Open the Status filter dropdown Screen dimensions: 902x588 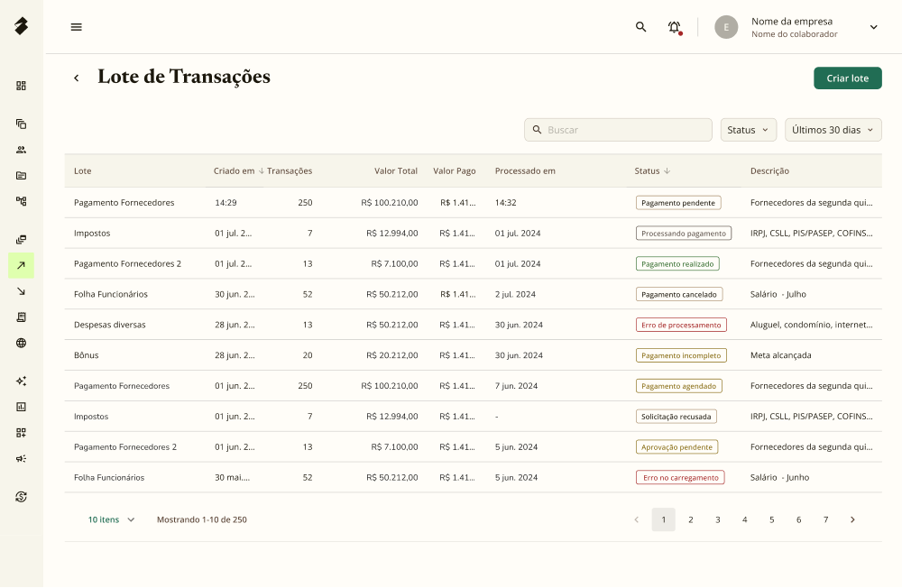click(x=749, y=130)
